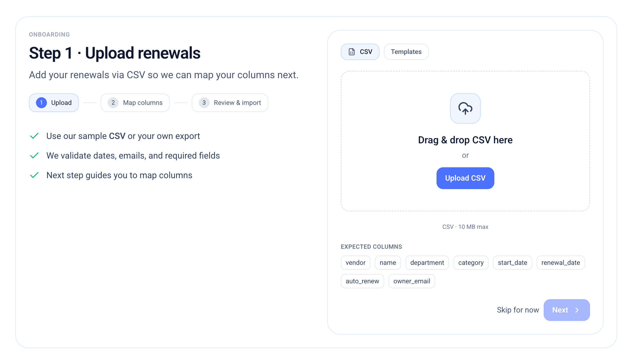Click the renewal_date column chip

560,263
